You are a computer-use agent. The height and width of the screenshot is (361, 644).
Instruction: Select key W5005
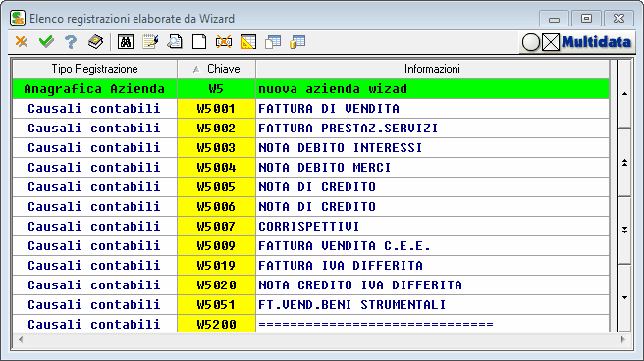coord(216,187)
